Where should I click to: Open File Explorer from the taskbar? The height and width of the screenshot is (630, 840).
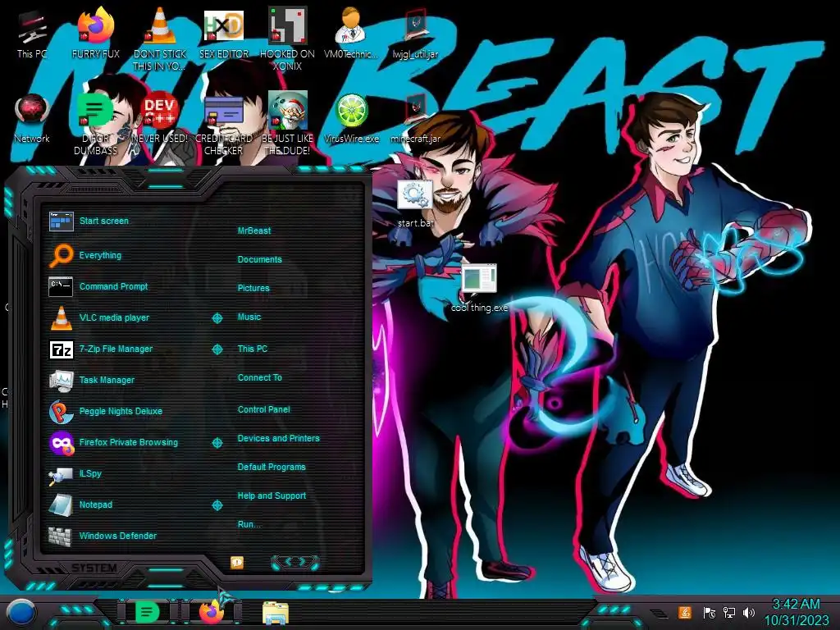pyautogui.click(x=276, y=614)
